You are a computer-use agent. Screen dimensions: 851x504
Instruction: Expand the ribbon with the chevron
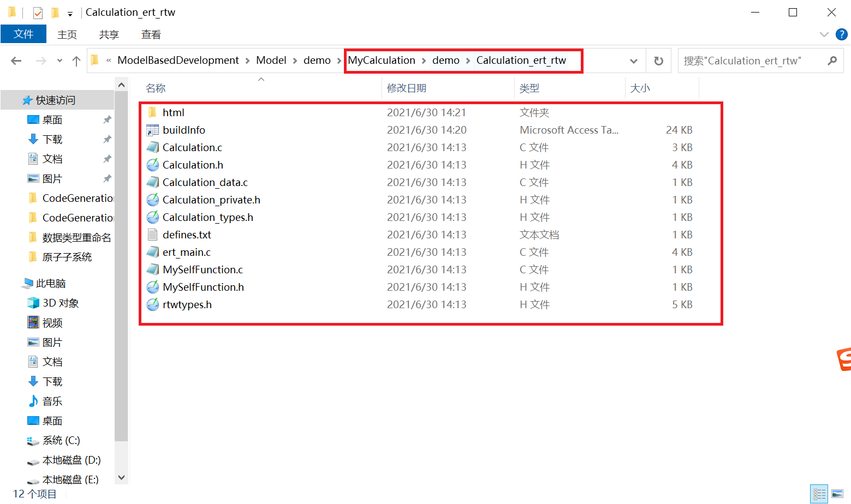point(824,34)
